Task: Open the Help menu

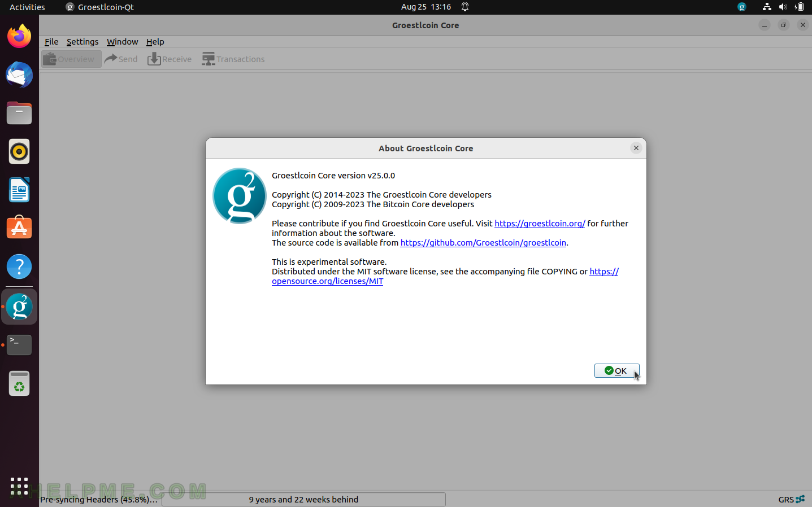Action: click(x=155, y=42)
